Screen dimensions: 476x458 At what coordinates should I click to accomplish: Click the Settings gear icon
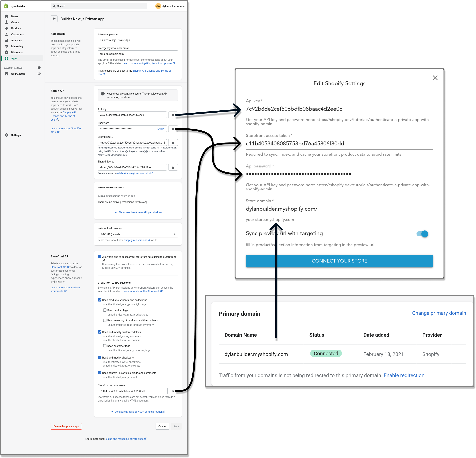pyautogui.click(x=6, y=135)
